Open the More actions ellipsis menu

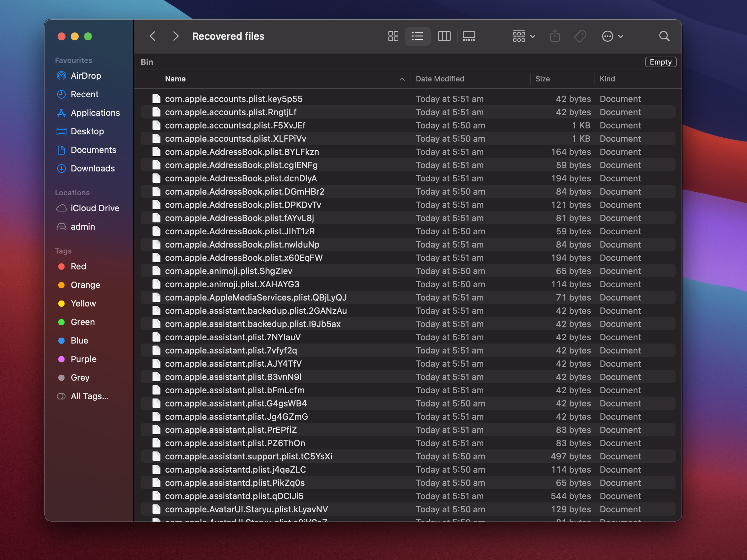(612, 36)
